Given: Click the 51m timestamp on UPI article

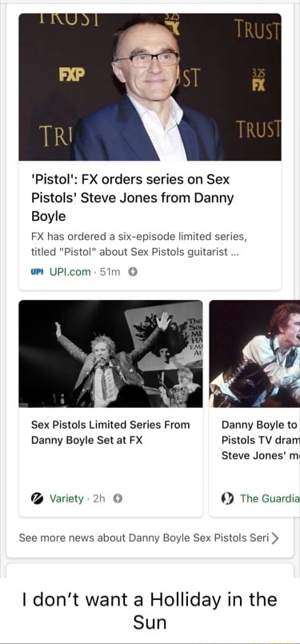Looking at the screenshot, I should pos(110,271).
